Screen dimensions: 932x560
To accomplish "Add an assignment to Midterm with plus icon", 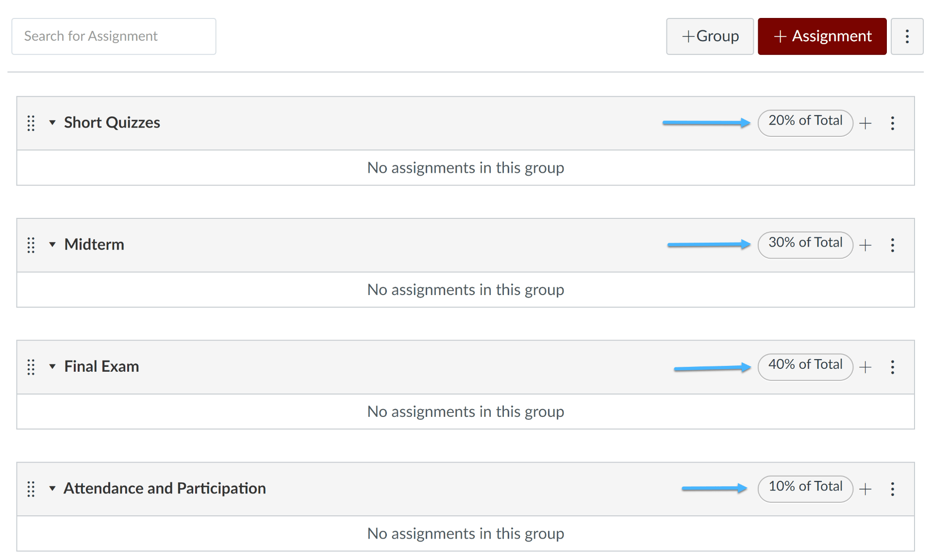I will pos(865,245).
